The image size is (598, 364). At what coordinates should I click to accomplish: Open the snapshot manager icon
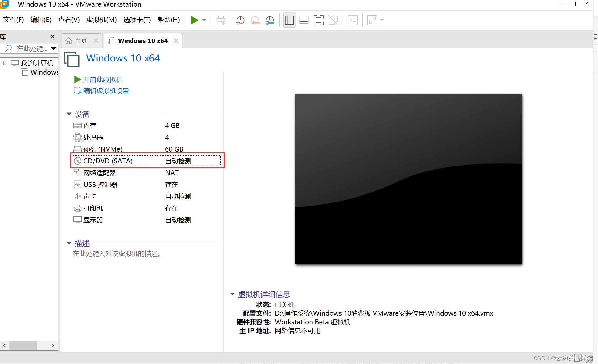click(270, 20)
